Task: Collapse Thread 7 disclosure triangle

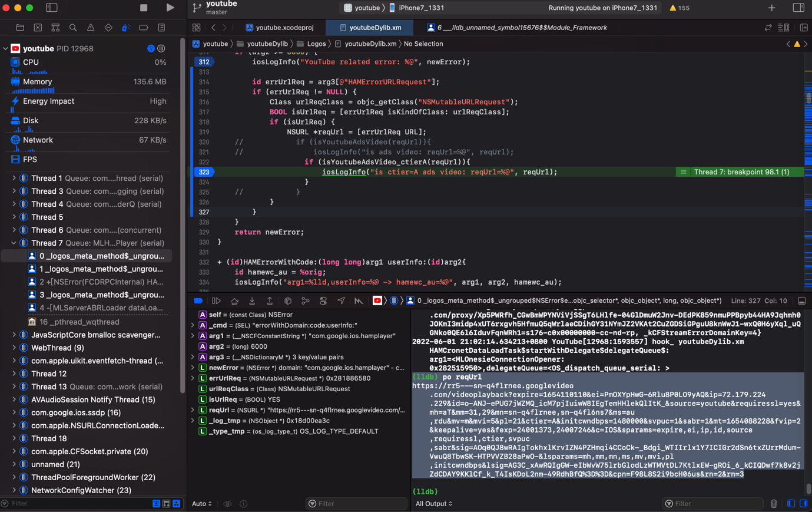Action: click(14, 243)
